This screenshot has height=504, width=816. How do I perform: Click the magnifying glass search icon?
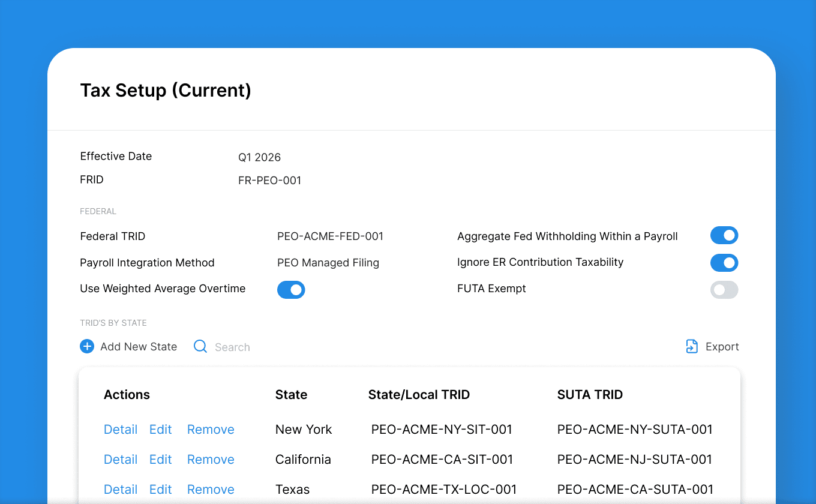(x=200, y=346)
